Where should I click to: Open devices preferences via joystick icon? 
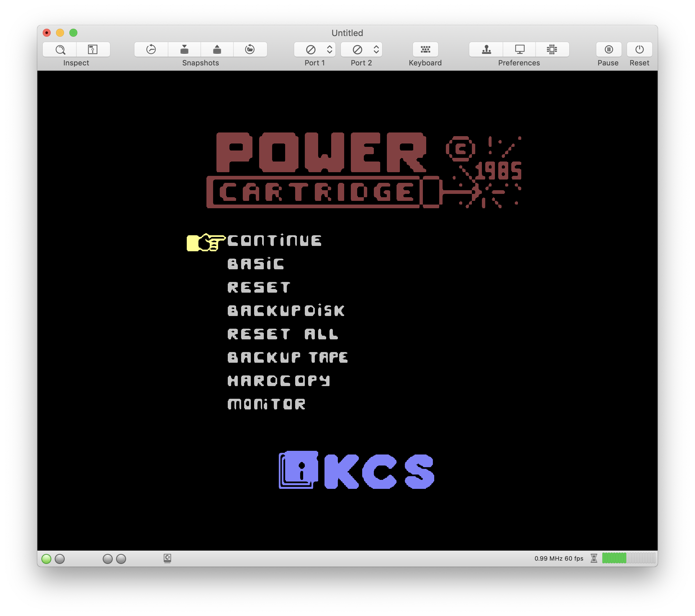[485, 50]
